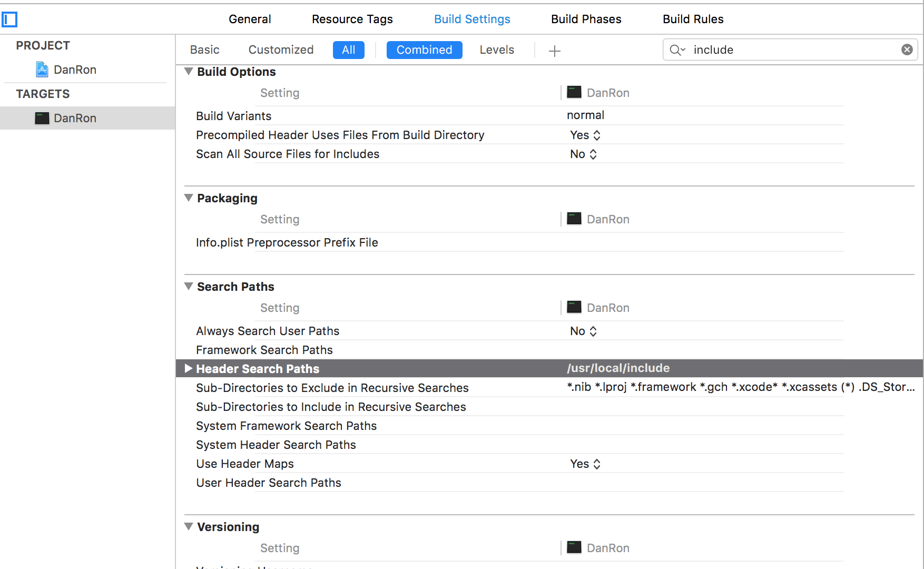This screenshot has height=569, width=924.
Task: Click the Build Options section title
Action: [237, 72]
